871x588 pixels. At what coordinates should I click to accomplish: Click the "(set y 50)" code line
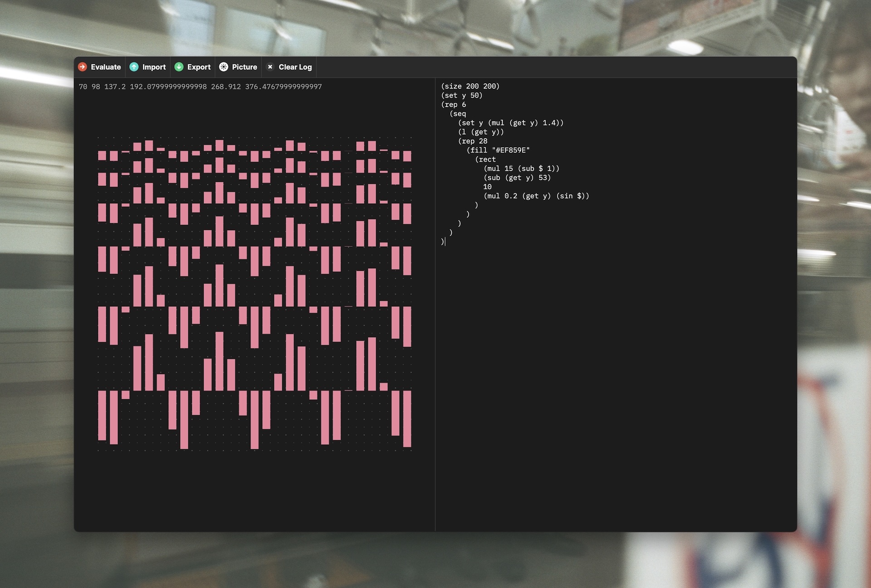point(461,95)
